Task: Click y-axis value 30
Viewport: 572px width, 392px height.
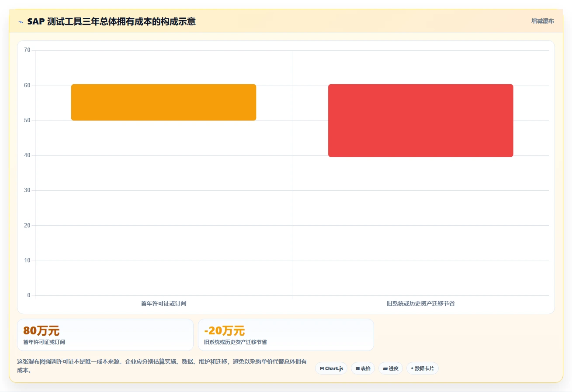Action: (27, 190)
